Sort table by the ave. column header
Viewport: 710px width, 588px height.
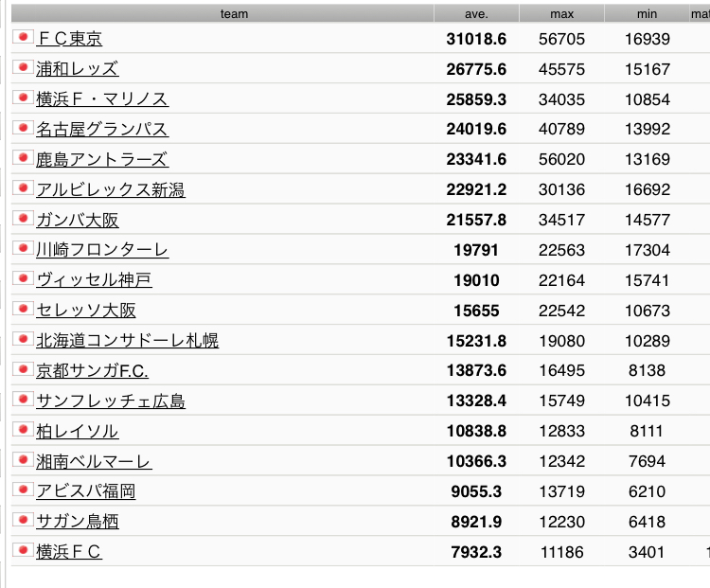476,13
